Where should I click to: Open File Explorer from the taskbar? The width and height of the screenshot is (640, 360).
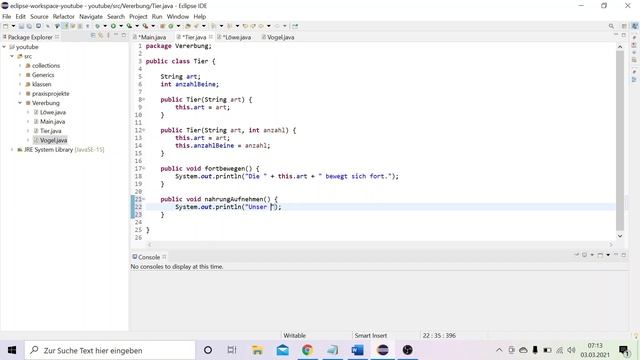click(257, 350)
